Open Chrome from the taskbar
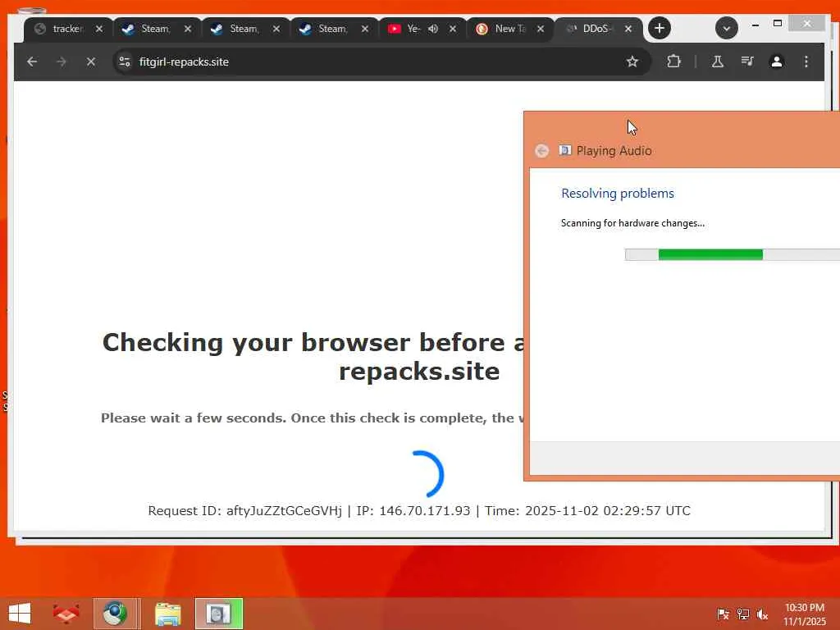Image resolution: width=840 pixels, height=630 pixels. pos(115,614)
